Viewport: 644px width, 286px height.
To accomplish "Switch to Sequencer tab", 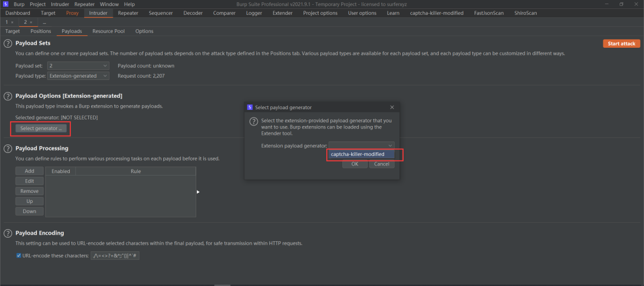I will click(161, 13).
